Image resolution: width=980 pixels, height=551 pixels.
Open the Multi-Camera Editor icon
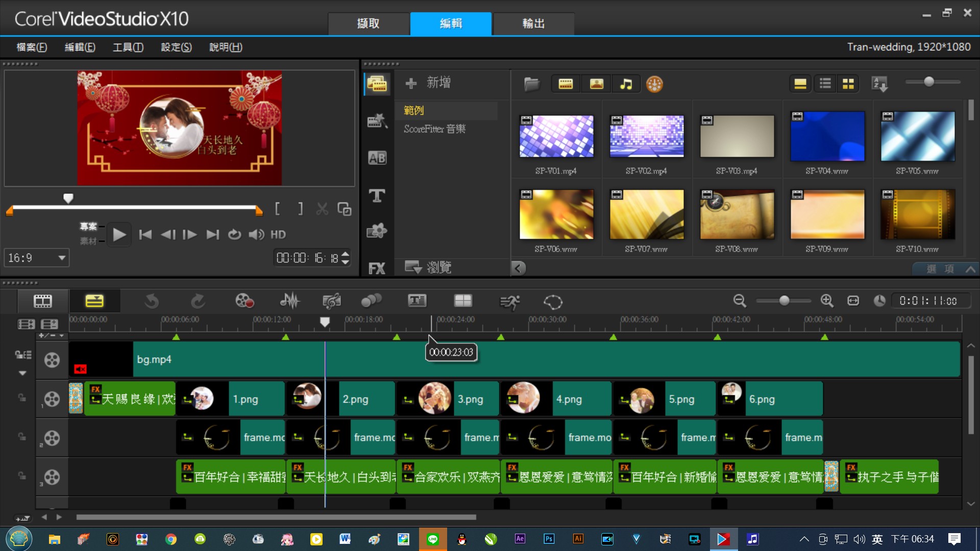tap(463, 301)
